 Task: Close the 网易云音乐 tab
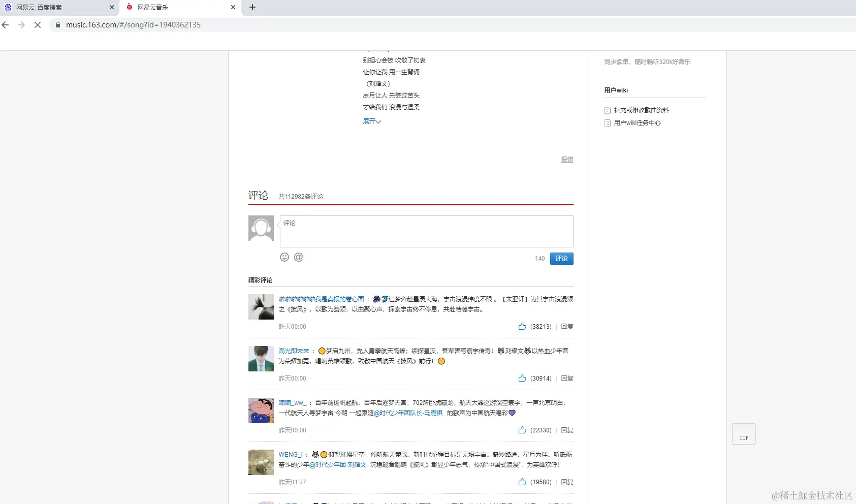click(x=233, y=7)
